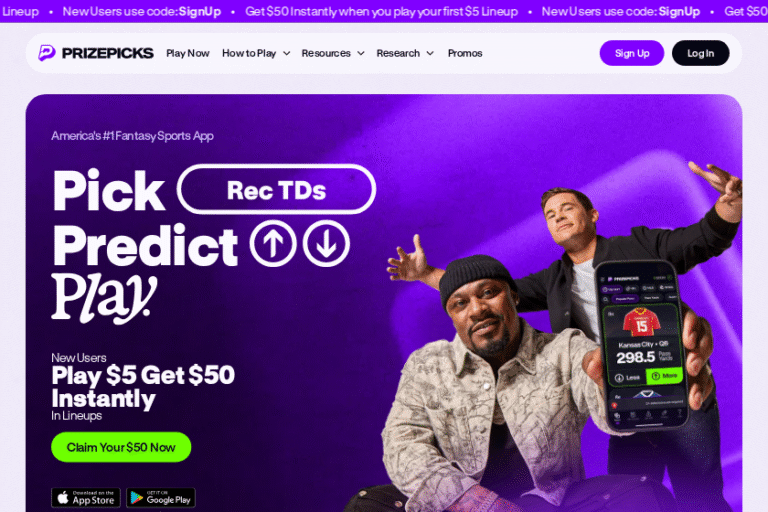Click the Play $5 Get $50 Instantly headline
The width and height of the screenshot is (768, 512).
pos(143,387)
